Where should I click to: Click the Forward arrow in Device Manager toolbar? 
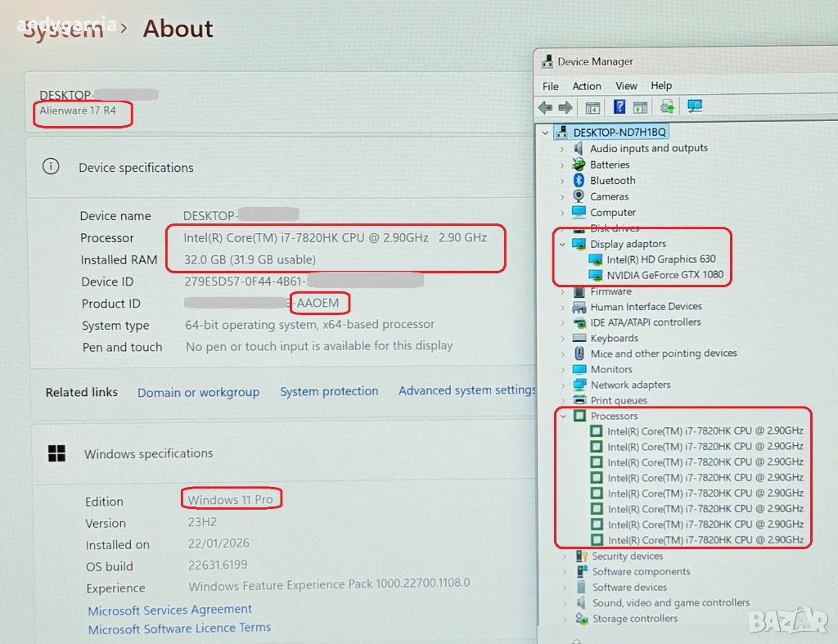coord(565,107)
